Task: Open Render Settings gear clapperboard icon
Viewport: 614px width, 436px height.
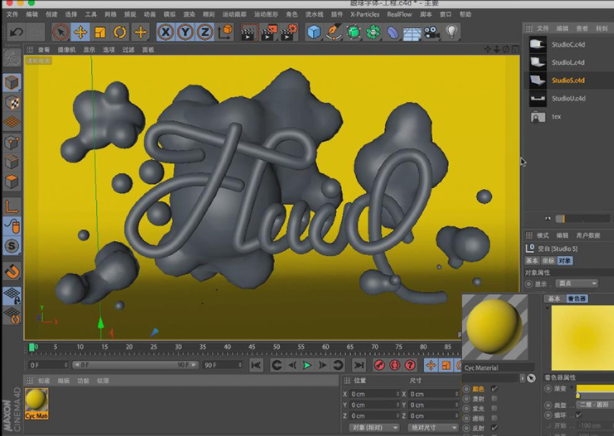Action: click(289, 33)
